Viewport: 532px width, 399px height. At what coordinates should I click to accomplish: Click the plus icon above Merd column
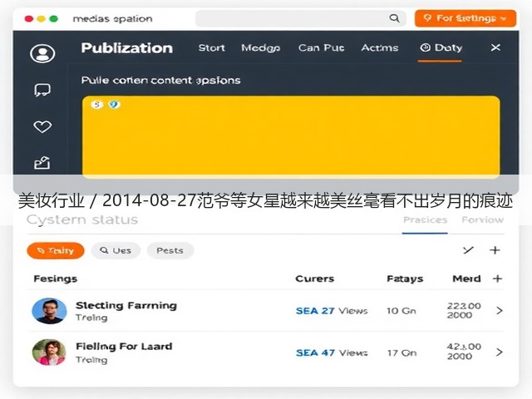click(495, 250)
